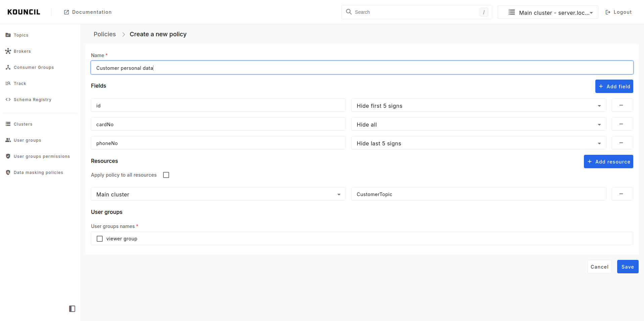Remove the cardNo field with minus icon
This screenshot has height=321, width=644.
(622, 124)
